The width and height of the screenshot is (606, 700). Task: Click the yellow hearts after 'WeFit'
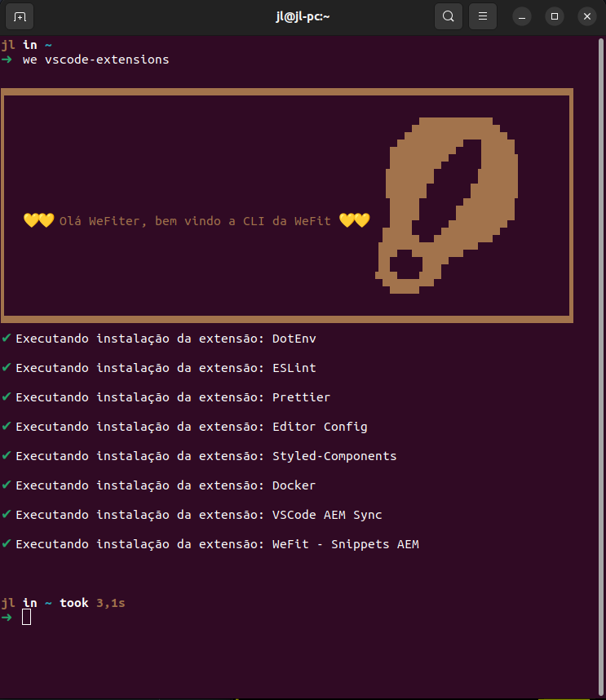[x=355, y=220]
